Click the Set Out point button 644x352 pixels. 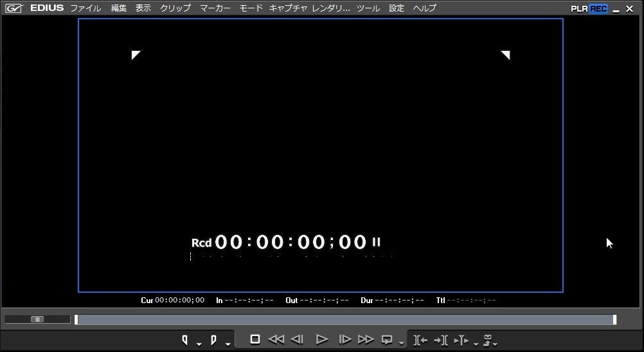coord(213,340)
